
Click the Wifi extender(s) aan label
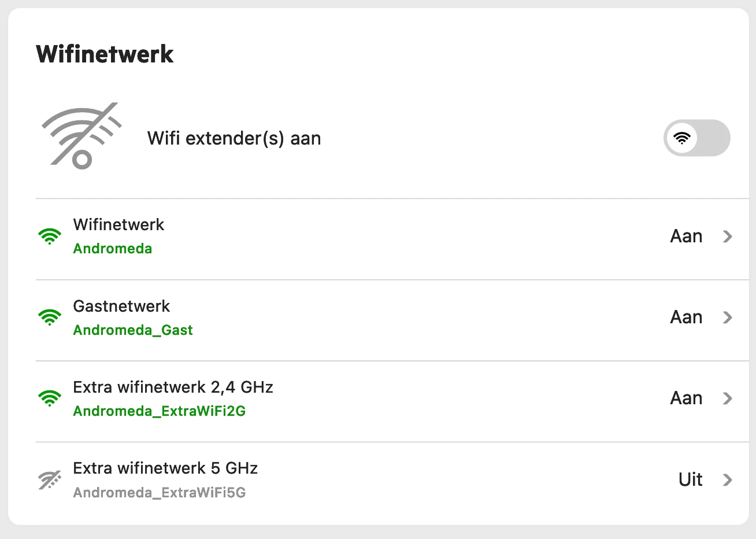(234, 138)
